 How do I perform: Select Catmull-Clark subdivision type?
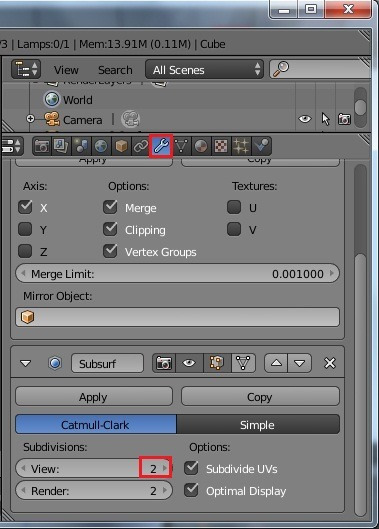click(96, 424)
